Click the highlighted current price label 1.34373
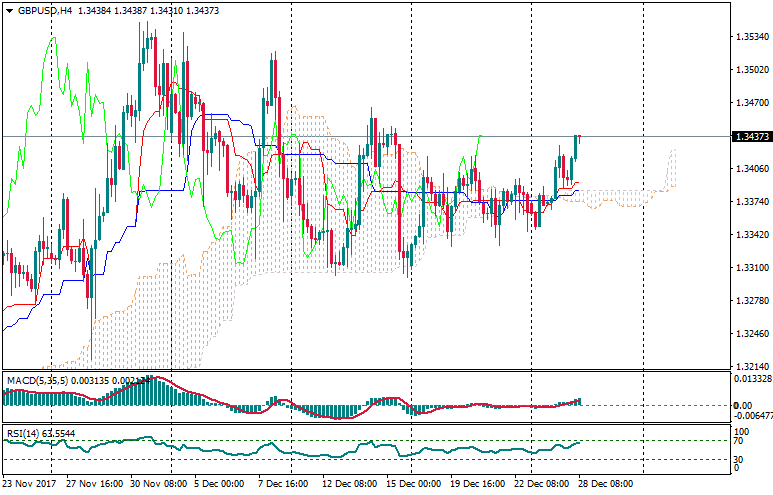Viewport: 773px width, 495px height. pos(750,136)
